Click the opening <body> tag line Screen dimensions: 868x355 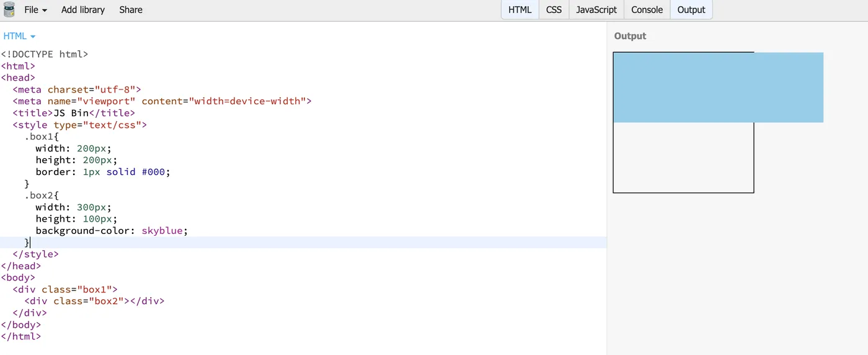click(18, 278)
